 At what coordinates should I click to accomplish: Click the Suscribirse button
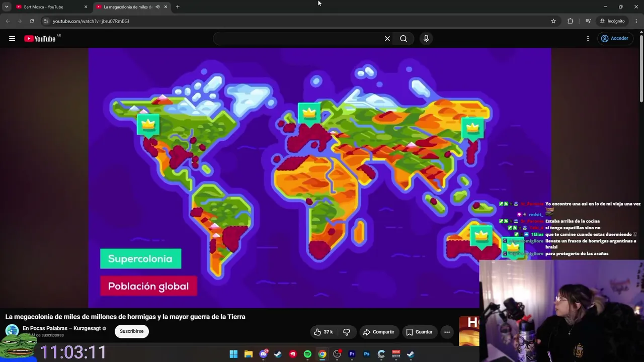[x=132, y=331]
